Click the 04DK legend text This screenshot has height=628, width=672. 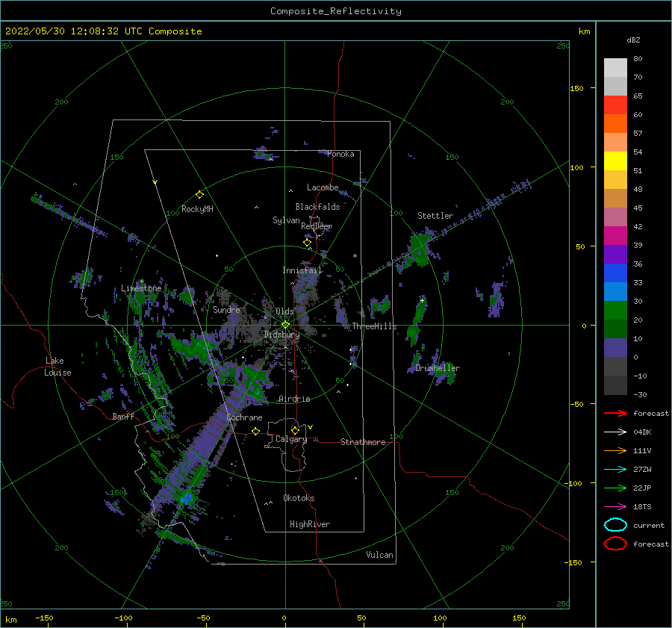click(x=642, y=432)
